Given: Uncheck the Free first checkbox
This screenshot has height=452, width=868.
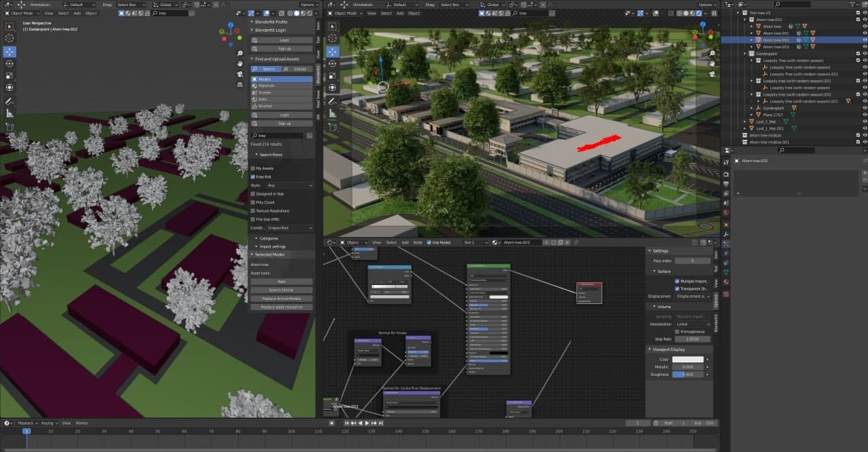Looking at the screenshot, I should pos(253,176).
